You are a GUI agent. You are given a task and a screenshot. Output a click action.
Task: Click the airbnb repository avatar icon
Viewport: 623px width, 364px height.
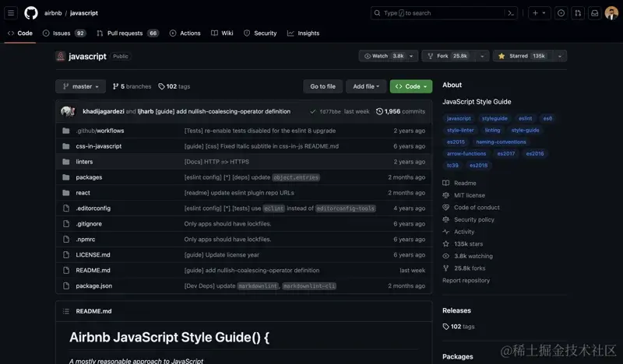click(x=61, y=56)
